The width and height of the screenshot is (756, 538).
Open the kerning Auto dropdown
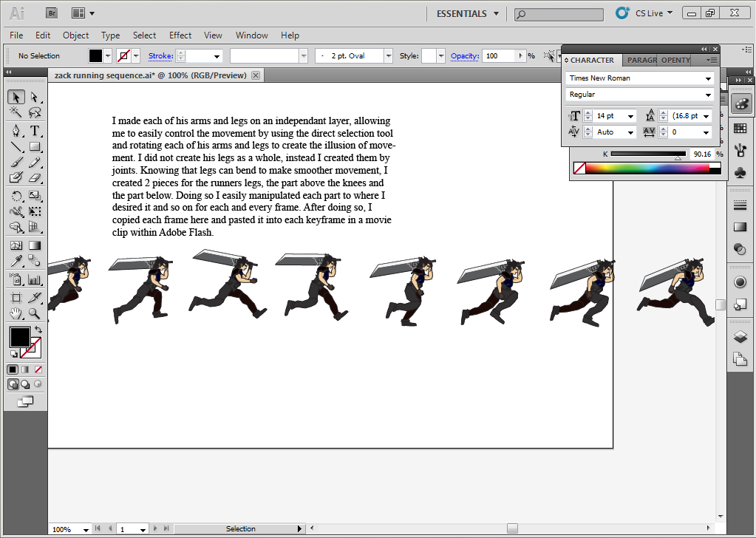pyautogui.click(x=630, y=132)
